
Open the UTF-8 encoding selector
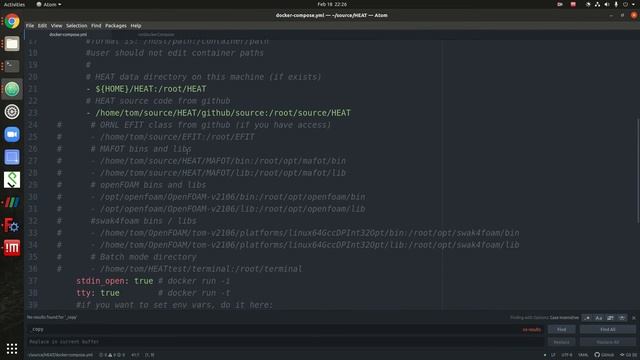pyautogui.click(x=567, y=355)
